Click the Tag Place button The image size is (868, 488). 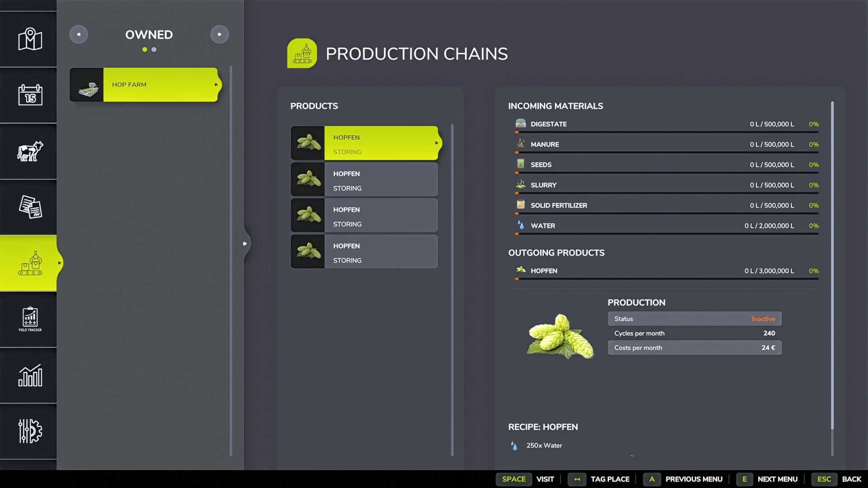[x=599, y=479]
